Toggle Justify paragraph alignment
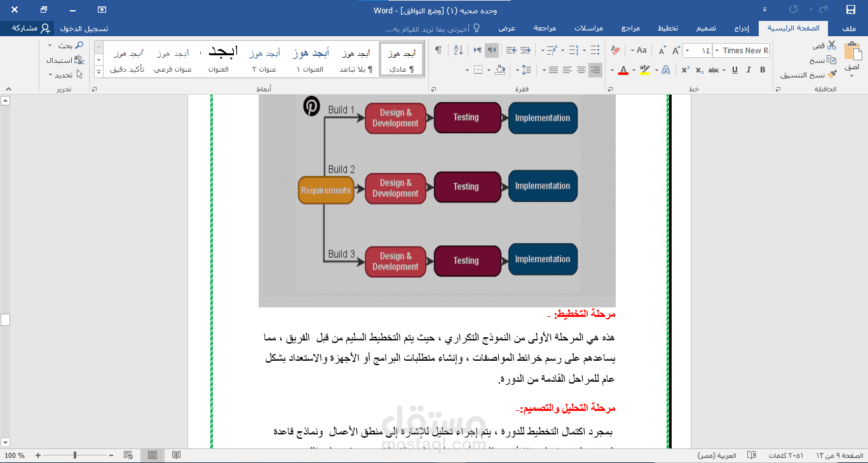This screenshot has height=463, width=868. point(553,70)
